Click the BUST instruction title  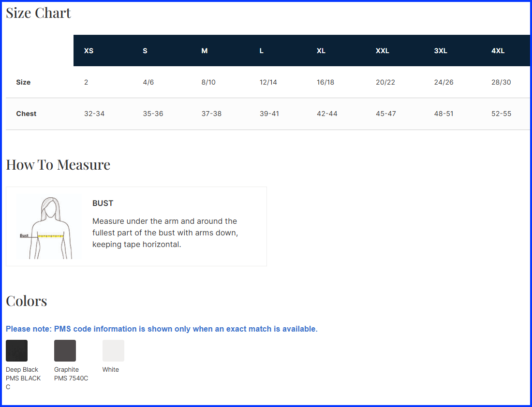point(103,203)
